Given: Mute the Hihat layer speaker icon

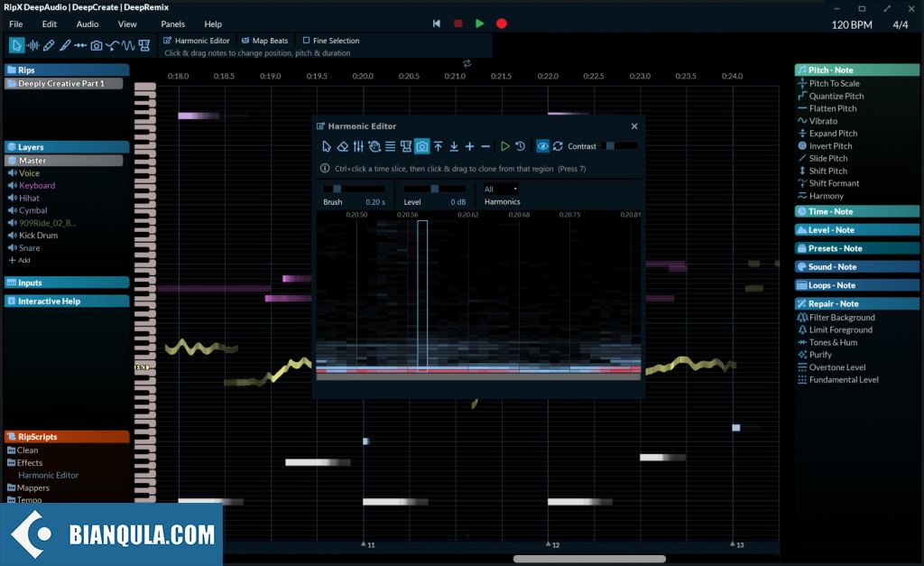Looking at the screenshot, I should (x=12, y=198).
